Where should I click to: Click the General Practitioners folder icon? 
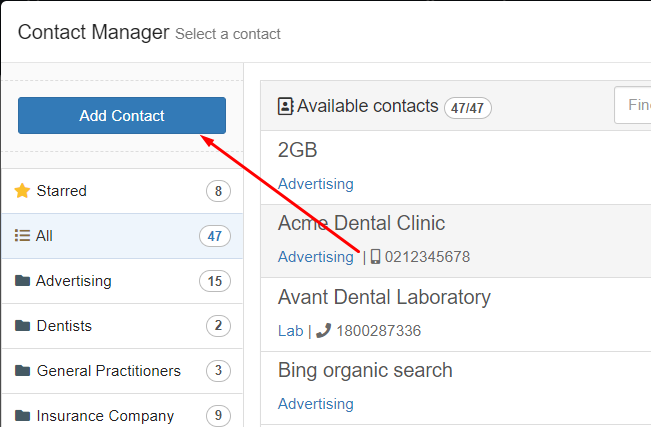pyautogui.click(x=22, y=371)
